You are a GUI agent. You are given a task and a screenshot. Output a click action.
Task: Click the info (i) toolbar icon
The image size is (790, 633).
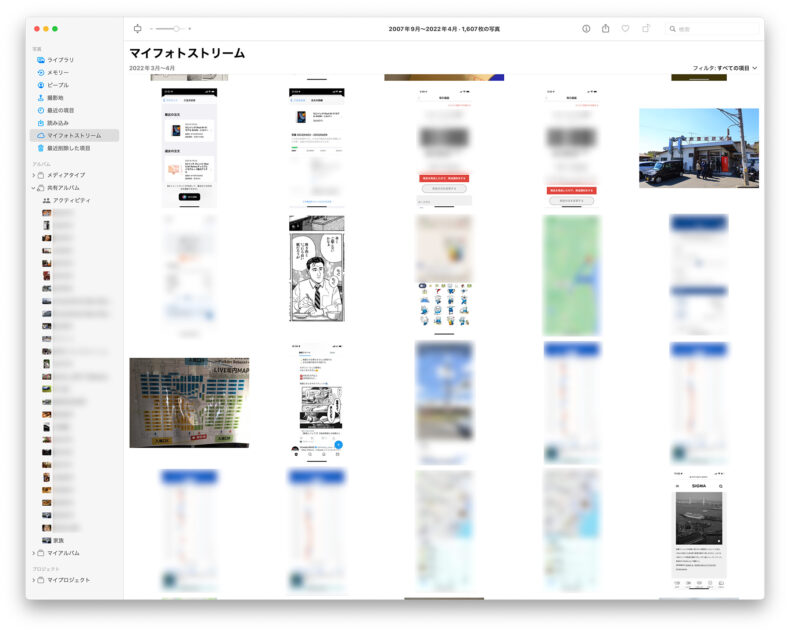pyautogui.click(x=586, y=29)
